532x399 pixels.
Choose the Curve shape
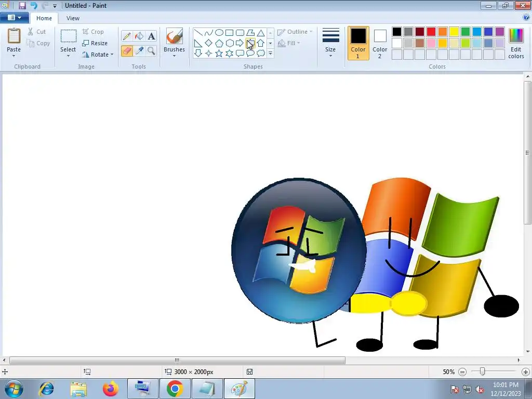209,33
